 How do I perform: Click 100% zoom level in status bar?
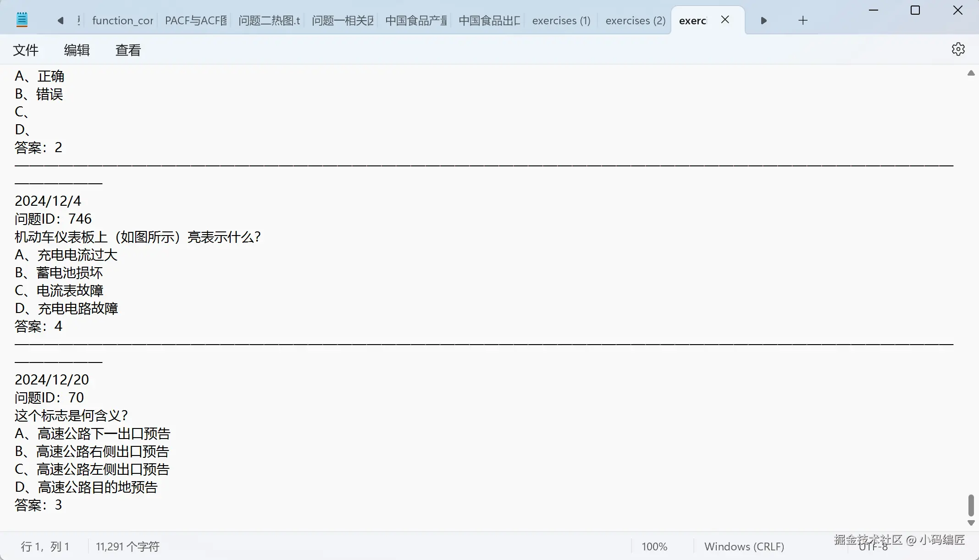pyautogui.click(x=654, y=546)
